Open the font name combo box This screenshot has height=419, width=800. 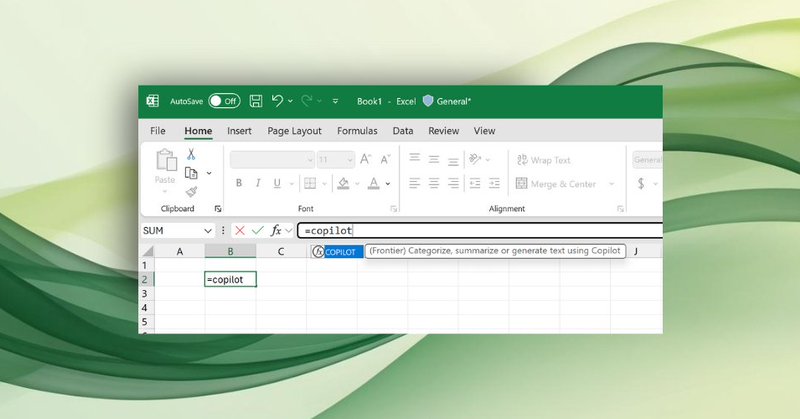(272, 160)
